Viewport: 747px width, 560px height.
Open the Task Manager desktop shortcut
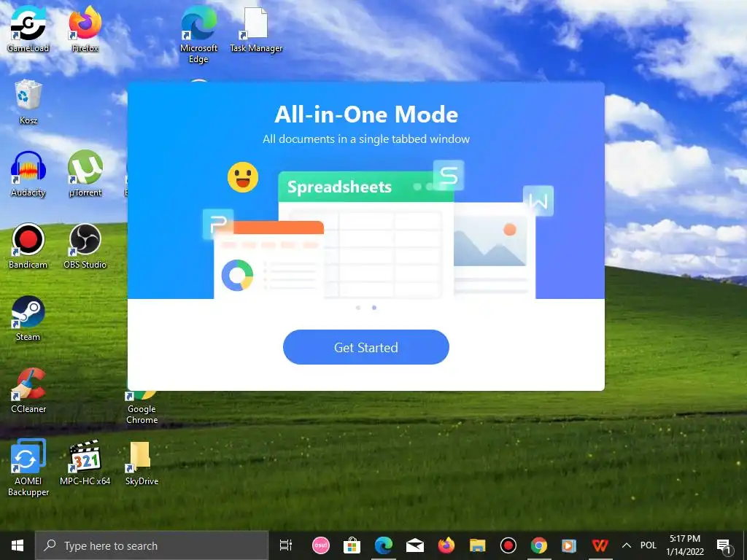pyautogui.click(x=256, y=29)
